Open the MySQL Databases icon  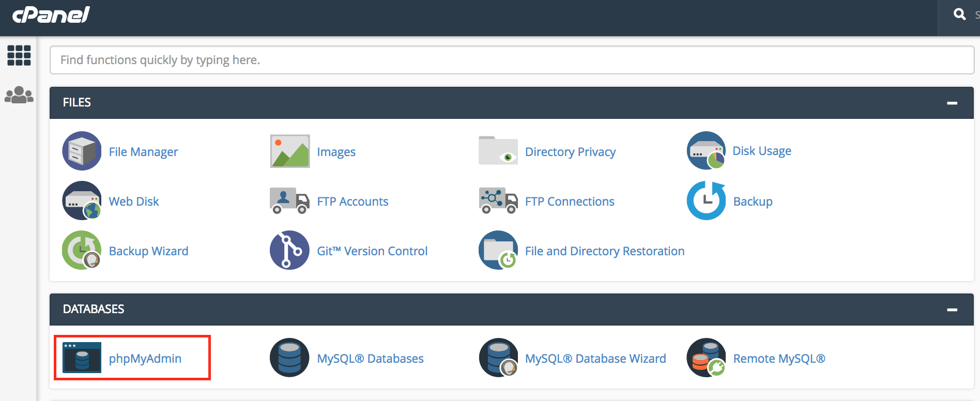[290, 358]
